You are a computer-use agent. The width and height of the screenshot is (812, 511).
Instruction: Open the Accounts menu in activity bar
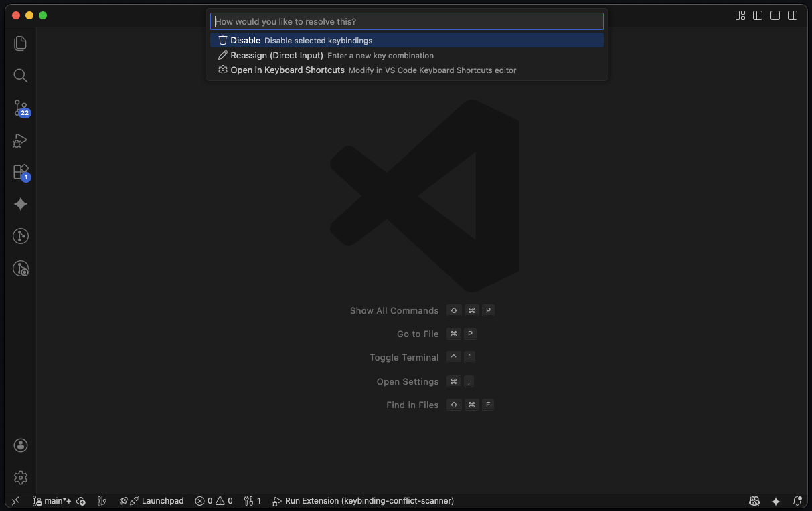[x=21, y=445]
